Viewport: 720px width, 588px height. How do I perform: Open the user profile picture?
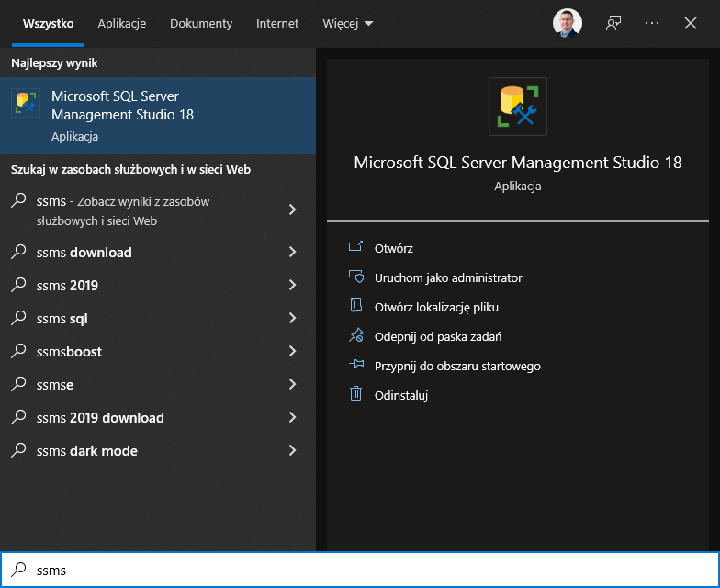coord(568,23)
